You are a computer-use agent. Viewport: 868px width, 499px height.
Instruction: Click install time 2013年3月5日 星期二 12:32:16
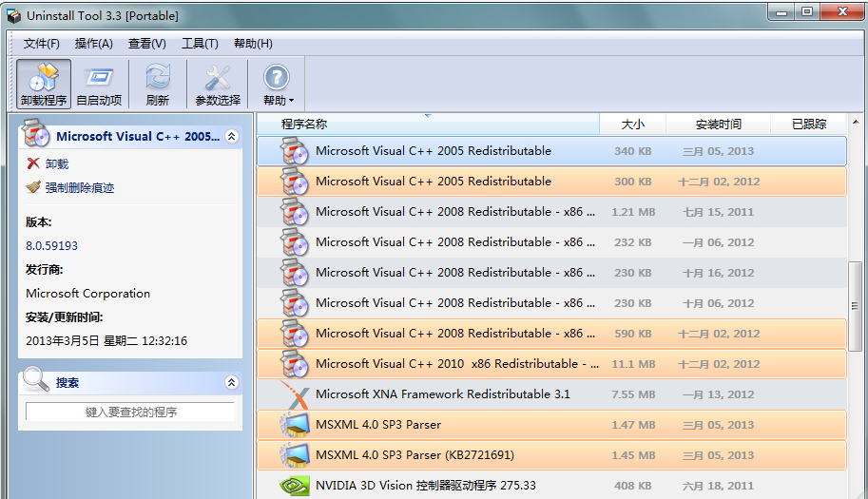[x=106, y=341]
